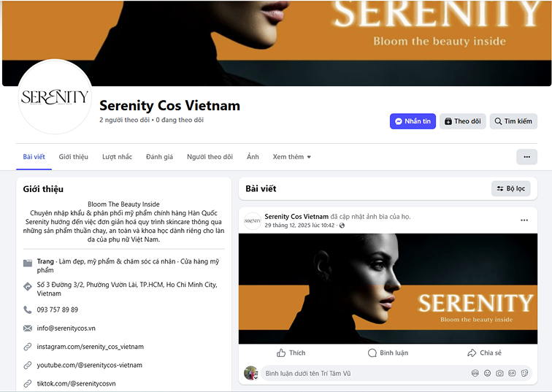Open instagram.com/serenity_cos_vietnam link

[x=90, y=347]
